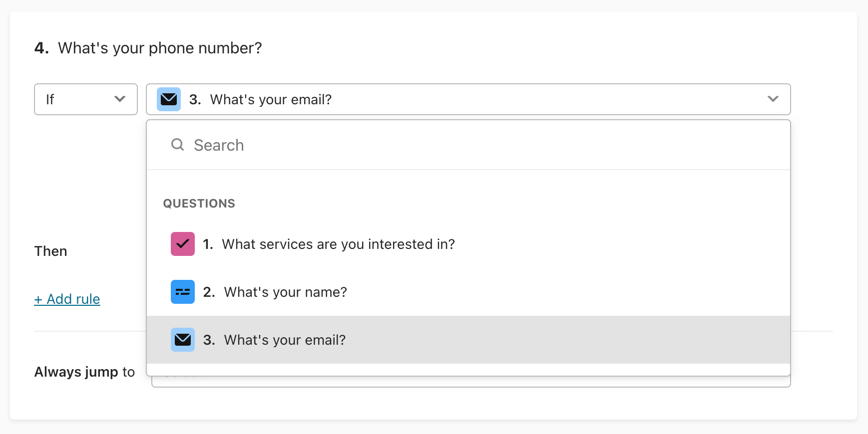
Task: Click into the Search questions field
Action: [468, 145]
